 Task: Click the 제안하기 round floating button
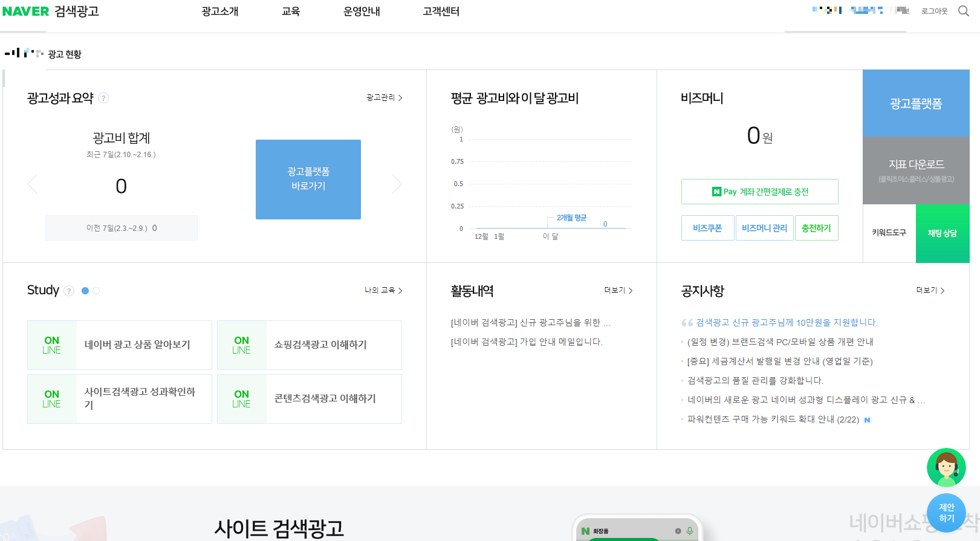click(x=946, y=513)
